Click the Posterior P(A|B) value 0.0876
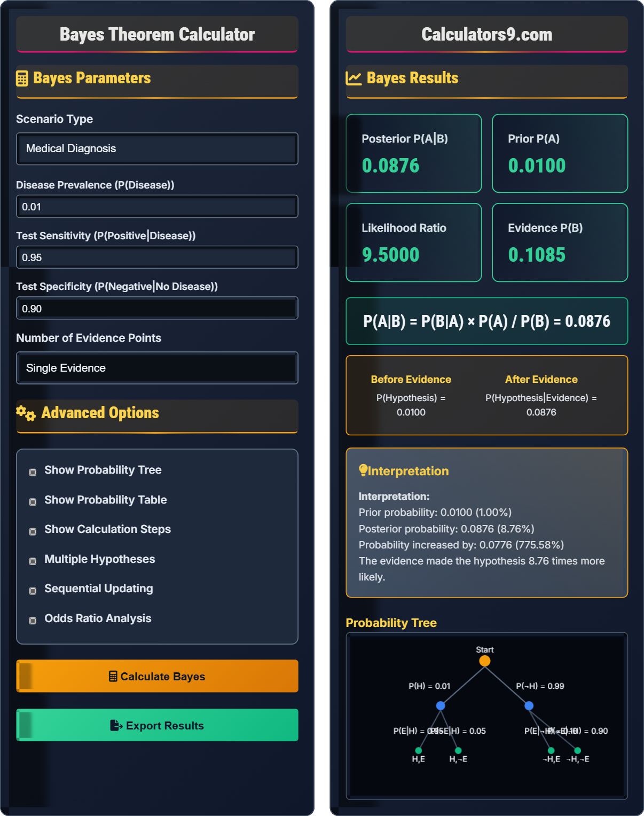This screenshot has height=816, width=644. (x=391, y=166)
